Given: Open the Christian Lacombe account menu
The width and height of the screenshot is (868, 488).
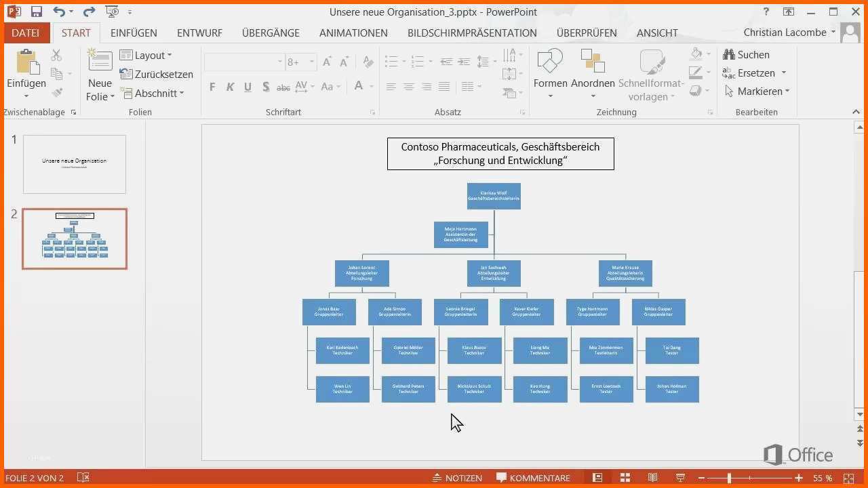Looking at the screenshot, I should 790,33.
